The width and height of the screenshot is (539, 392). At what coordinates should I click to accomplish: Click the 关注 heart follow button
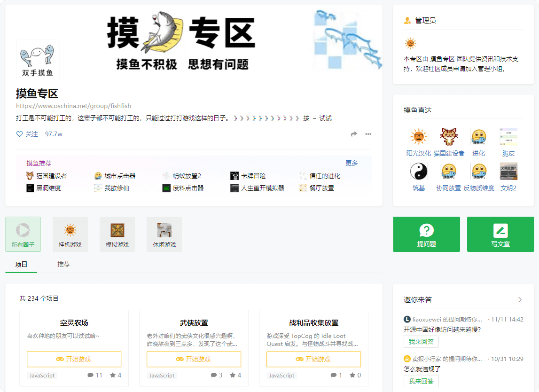click(x=27, y=134)
